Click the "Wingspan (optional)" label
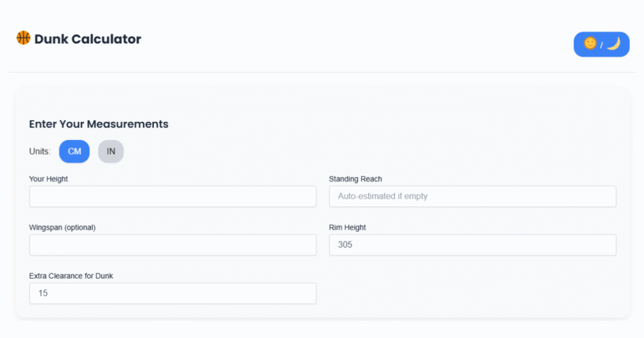The width and height of the screenshot is (644, 338). click(62, 227)
